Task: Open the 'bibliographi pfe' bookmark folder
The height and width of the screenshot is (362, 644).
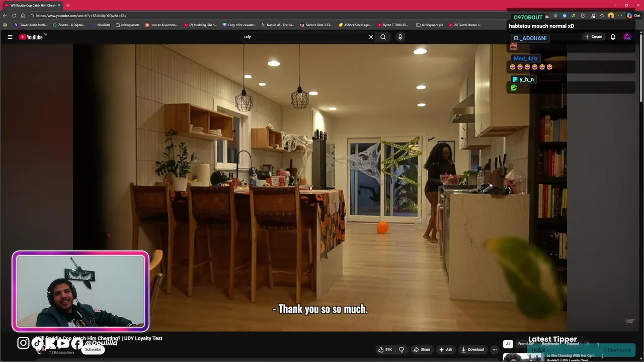Action: click(x=430, y=25)
